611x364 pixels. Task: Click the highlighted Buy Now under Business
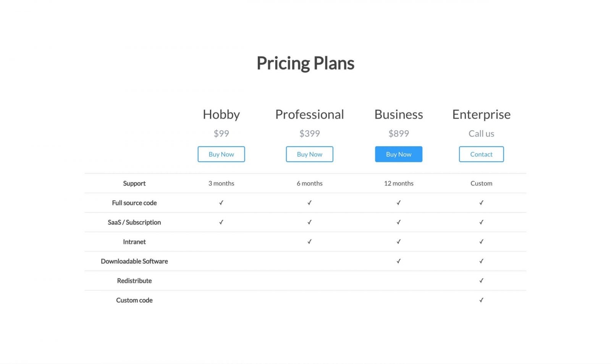point(398,154)
